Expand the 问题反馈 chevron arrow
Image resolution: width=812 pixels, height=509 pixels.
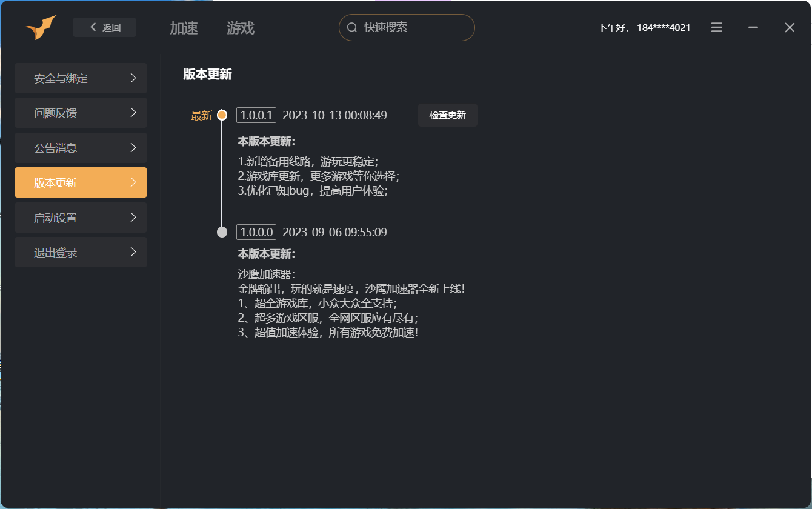pyautogui.click(x=133, y=113)
